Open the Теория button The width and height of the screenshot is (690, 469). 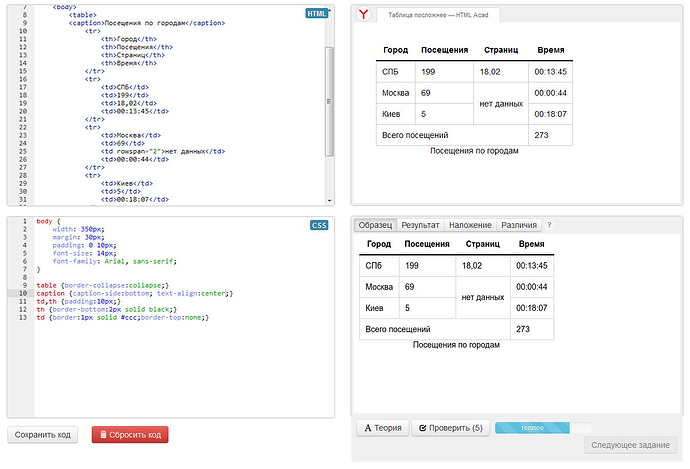pos(383,428)
